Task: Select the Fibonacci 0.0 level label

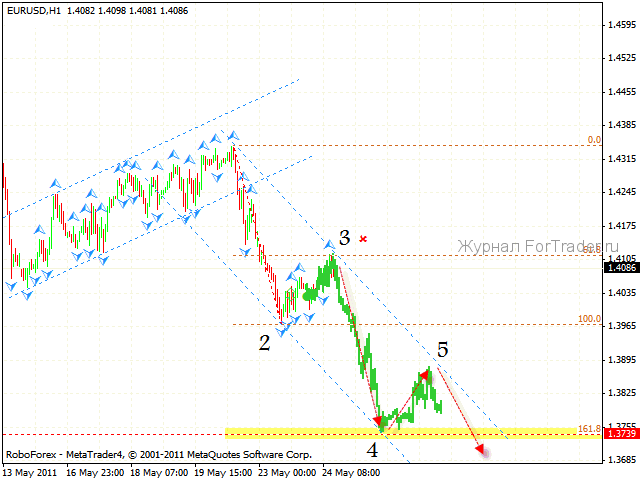Action: (594, 140)
